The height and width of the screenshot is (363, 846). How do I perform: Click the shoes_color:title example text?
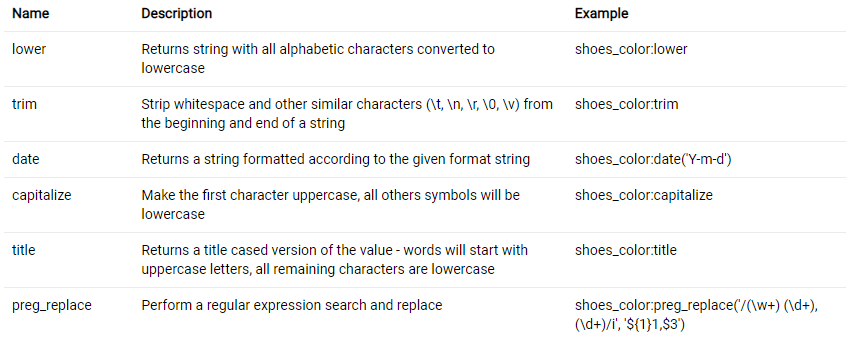coord(626,250)
